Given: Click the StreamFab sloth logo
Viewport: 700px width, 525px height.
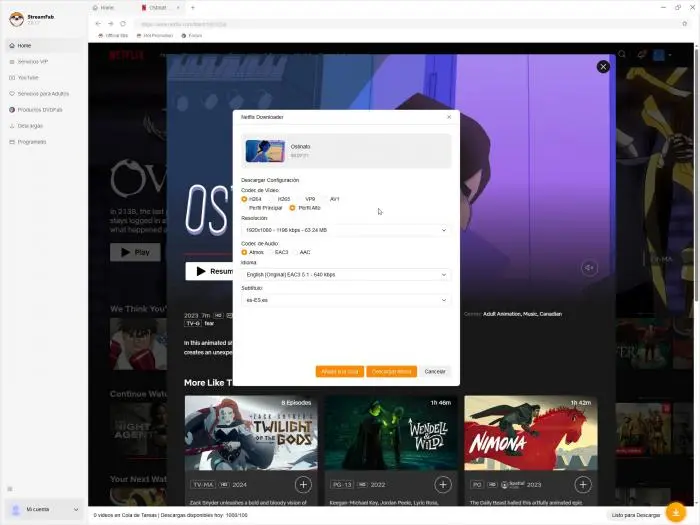Looking at the screenshot, I should pyautogui.click(x=17, y=19).
